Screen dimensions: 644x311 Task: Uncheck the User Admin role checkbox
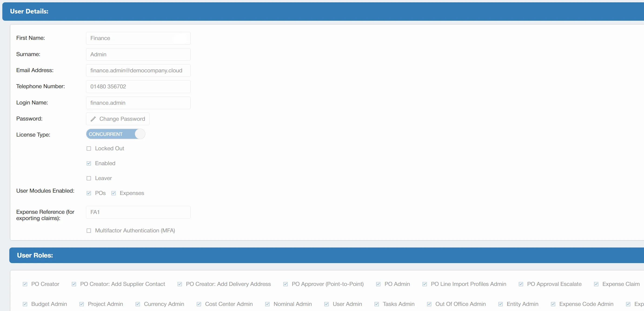click(x=326, y=304)
